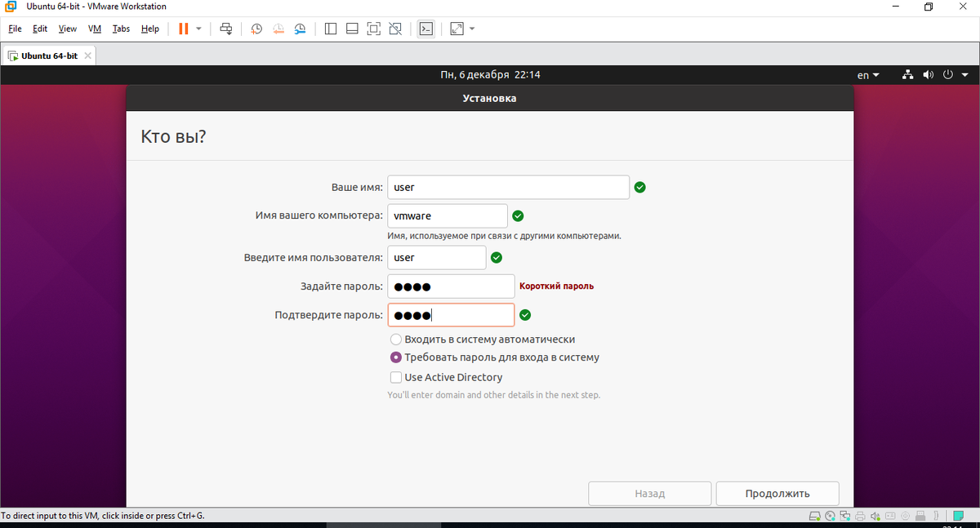Click the hard disk status bar icon
980x528 pixels.
814,516
